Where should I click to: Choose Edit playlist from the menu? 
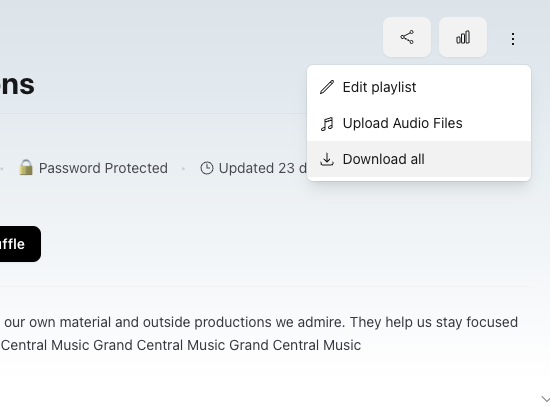pos(419,87)
